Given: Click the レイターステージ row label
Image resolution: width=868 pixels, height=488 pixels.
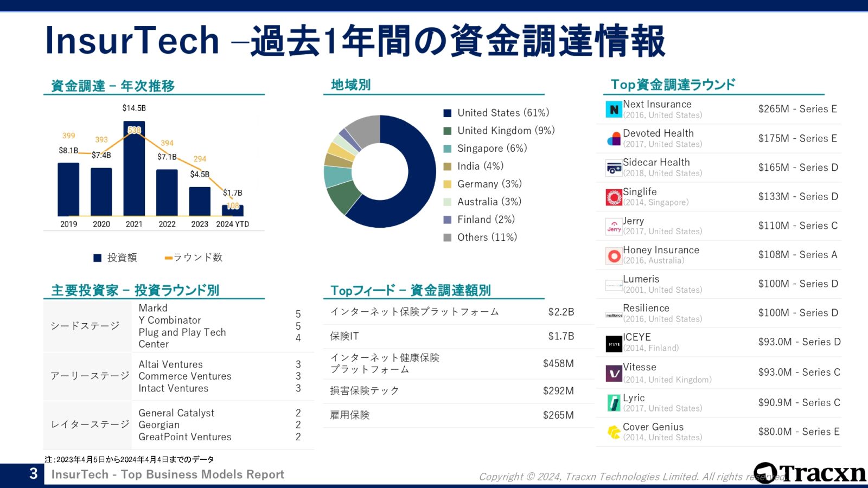Looking at the screenshot, I should pyautogui.click(x=90, y=425).
